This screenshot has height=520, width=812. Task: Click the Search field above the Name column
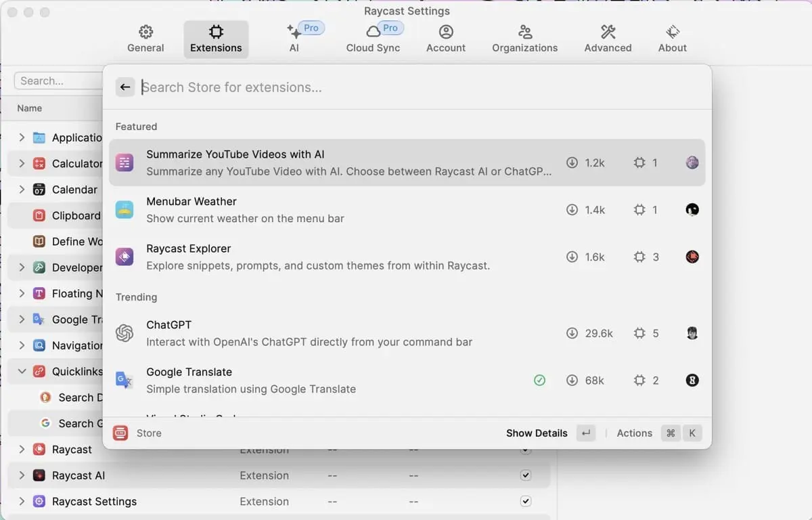(58, 81)
